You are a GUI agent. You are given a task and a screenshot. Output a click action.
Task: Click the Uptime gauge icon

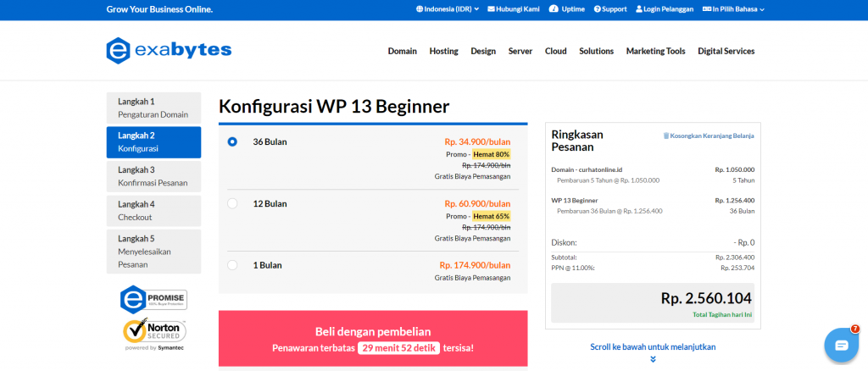click(553, 9)
